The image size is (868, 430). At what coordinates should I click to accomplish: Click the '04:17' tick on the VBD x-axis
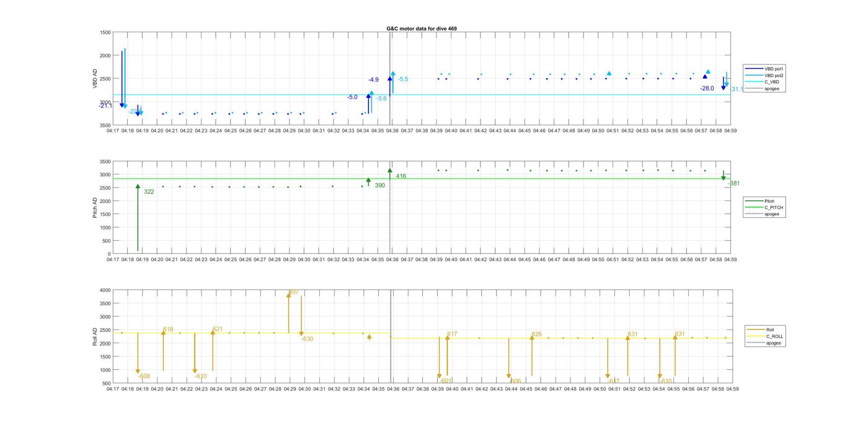[113, 131]
